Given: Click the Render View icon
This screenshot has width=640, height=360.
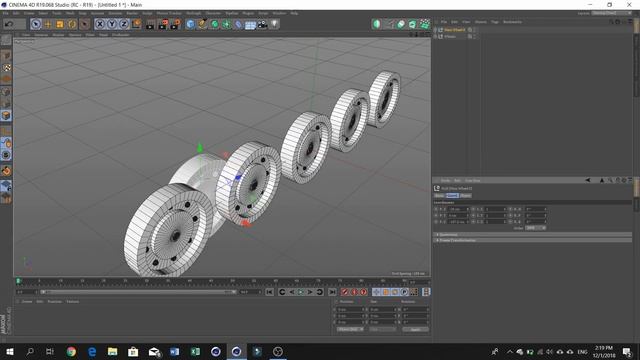Looking at the screenshot, I should (150, 24).
